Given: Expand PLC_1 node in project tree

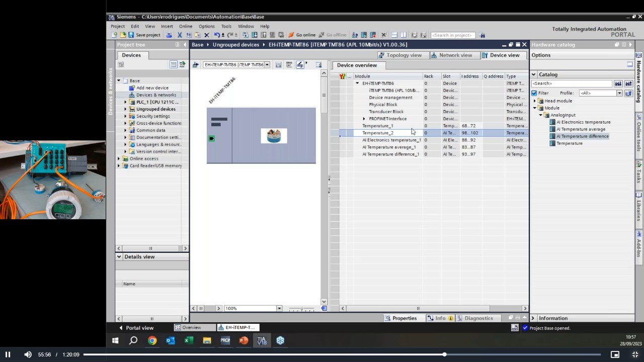Looking at the screenshot, I should tap(126, 102).
